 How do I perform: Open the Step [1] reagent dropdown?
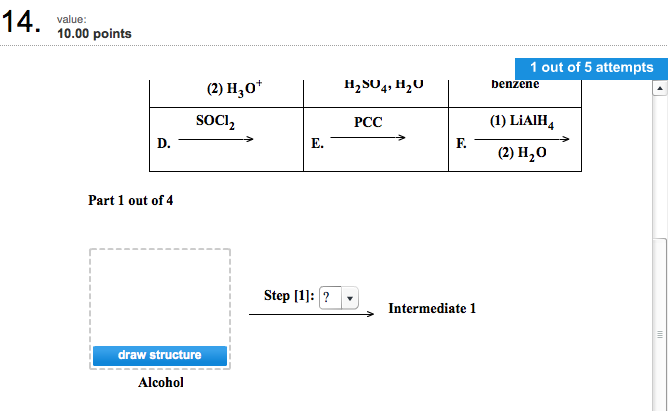tap(339, 297)
